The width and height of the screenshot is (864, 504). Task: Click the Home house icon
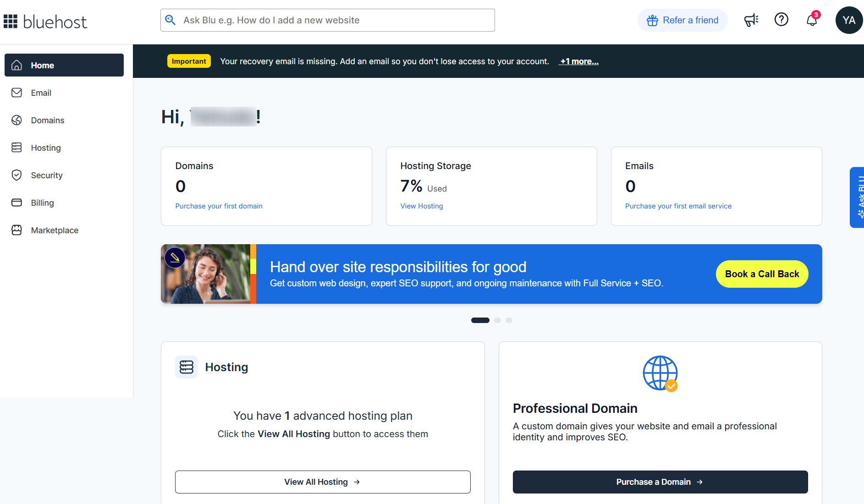(17, 65)
